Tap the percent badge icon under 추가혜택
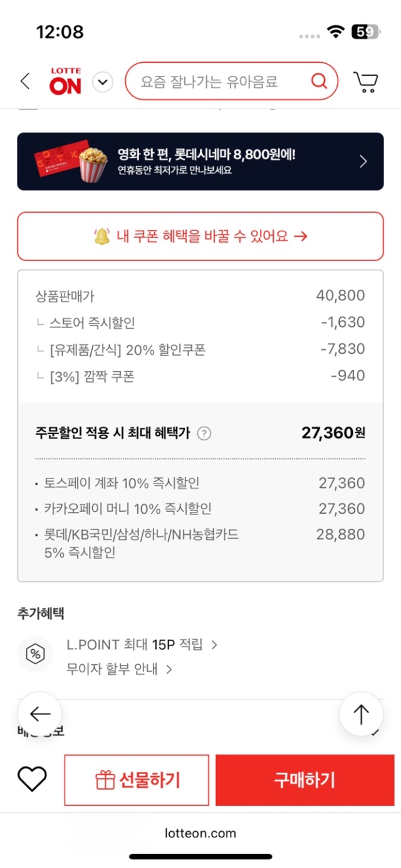The height and width of the screenshot is (868, 401). click(x=35, y=654)
